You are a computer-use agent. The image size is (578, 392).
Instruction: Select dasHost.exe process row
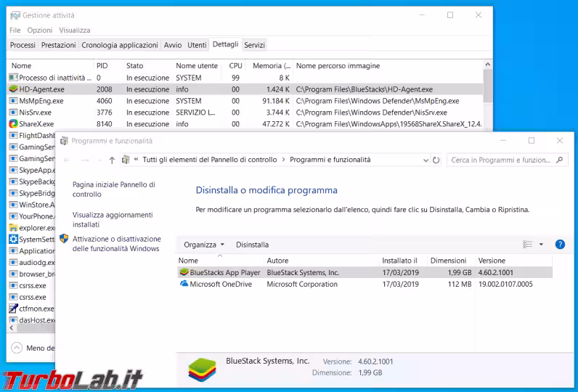coord(32,320)
